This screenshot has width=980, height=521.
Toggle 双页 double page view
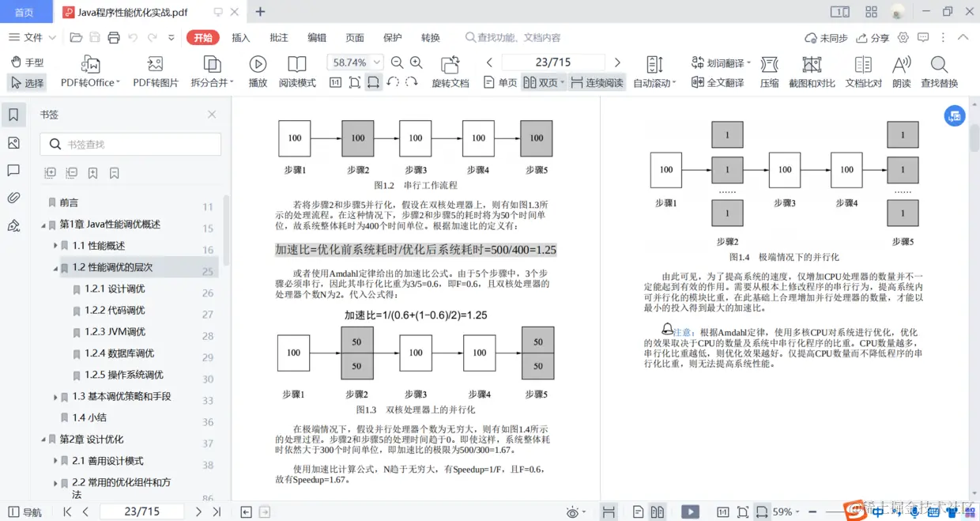(x=544, y=82)
